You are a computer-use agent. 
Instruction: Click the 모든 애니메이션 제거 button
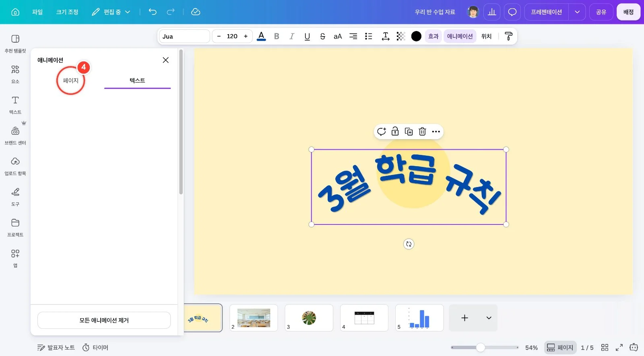click(x=104, y=320)
